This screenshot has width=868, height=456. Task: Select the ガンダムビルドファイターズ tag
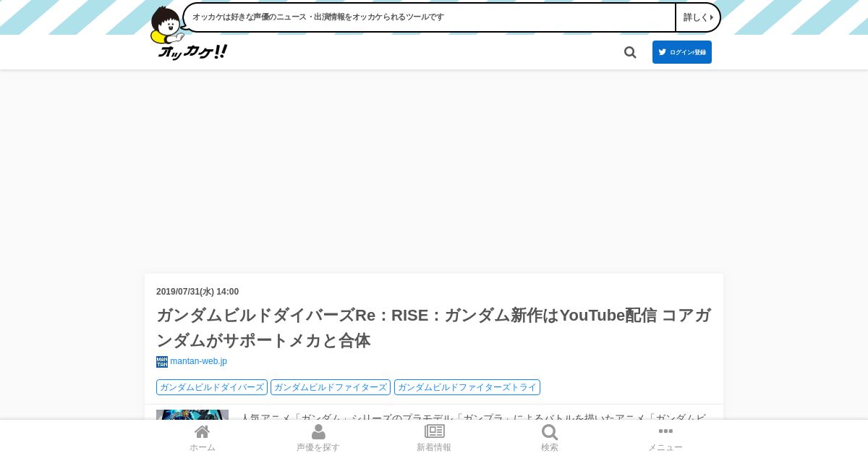(331, 387)
